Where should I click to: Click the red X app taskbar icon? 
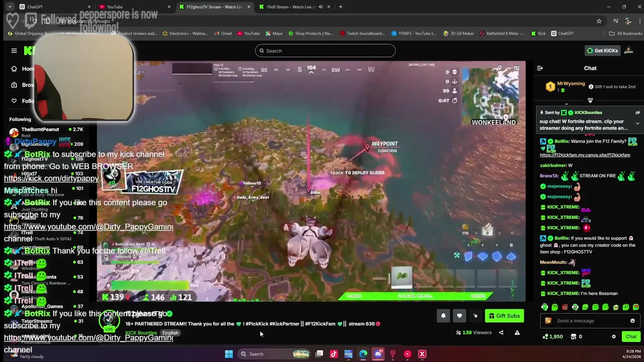[x=422, y=354]
